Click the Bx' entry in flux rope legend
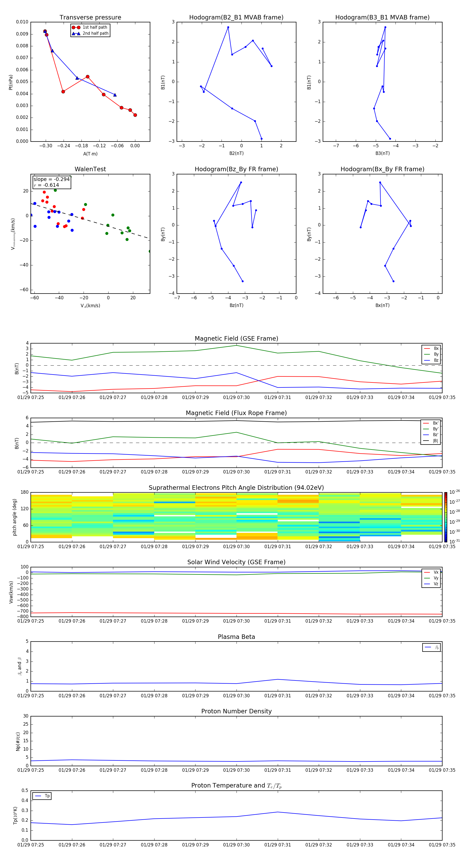Image resolution: width=473 pixels, height=868 pixels. pos(431,423)
